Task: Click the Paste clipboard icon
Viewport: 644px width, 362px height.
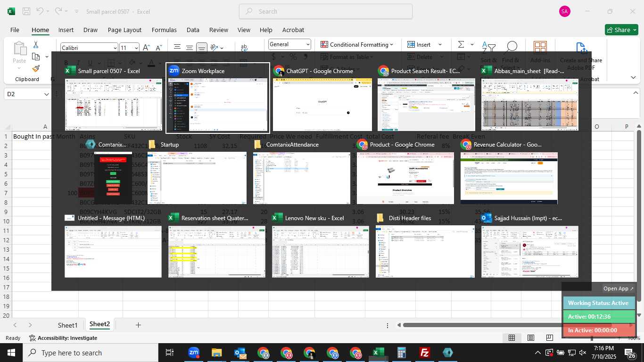Action: (x=20, y=49)
